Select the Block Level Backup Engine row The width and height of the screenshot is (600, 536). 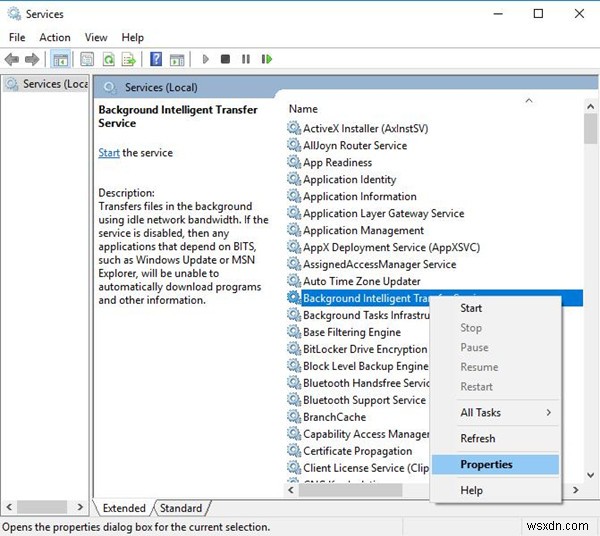[358, 366]
